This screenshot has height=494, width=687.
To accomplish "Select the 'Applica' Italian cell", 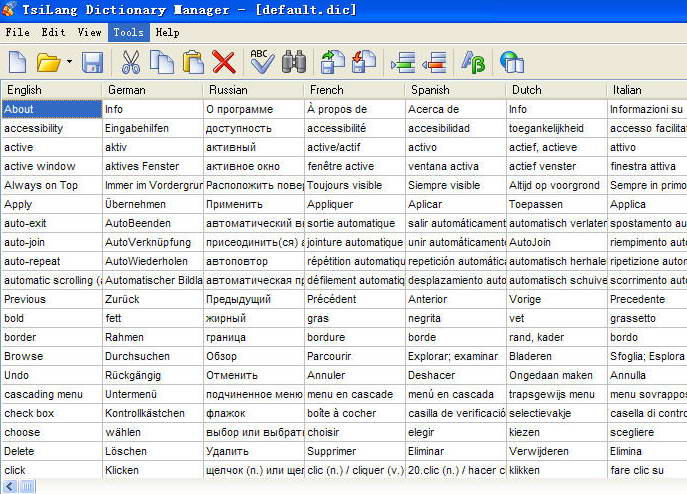I will [x=647, y=204].
